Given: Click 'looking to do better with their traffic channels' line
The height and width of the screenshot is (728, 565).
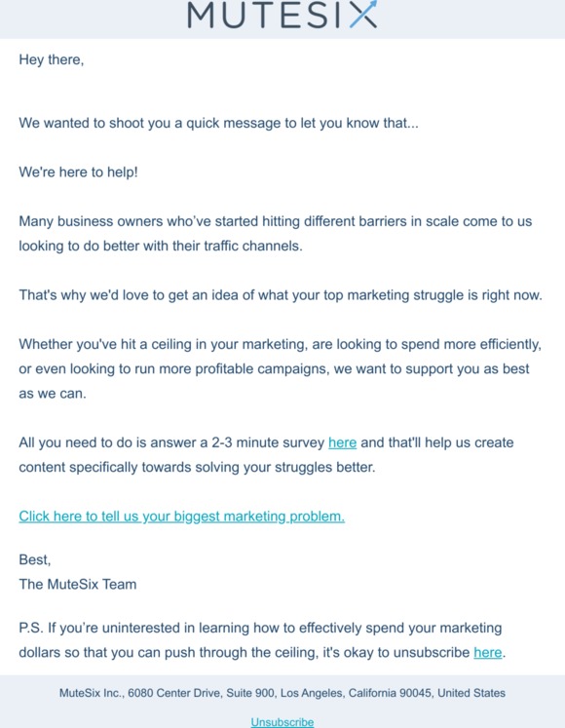Looking at the screenshot, I should (x=161, y=246).
